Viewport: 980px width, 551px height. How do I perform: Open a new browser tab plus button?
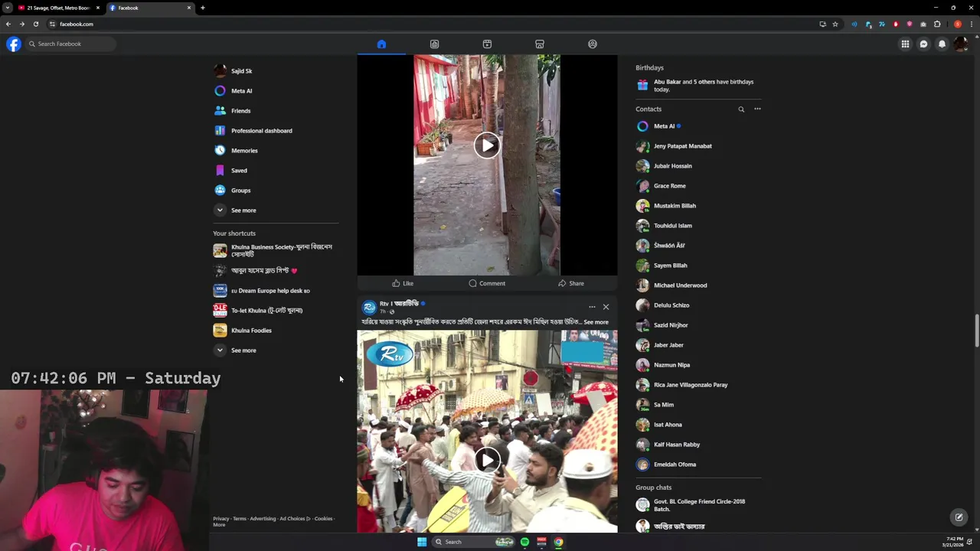pos(202,8)
